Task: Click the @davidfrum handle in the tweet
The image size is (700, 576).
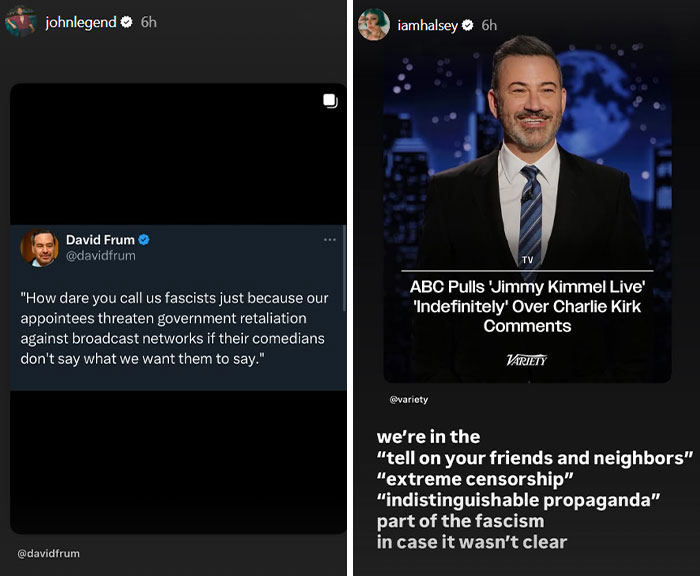Action: tap(101, 255)
